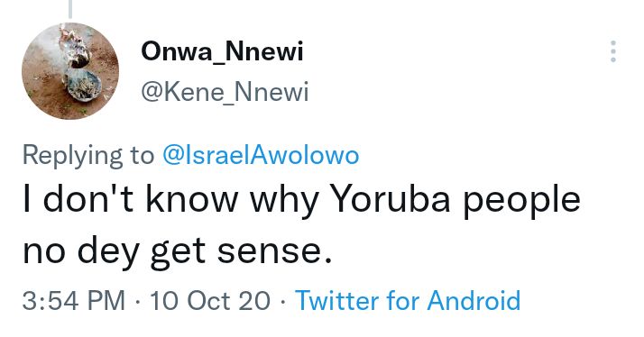Screen dimensions: 644x337
Task: Select the word "Android" in source label
Action: pyautogui.click(x=474, y=300)
